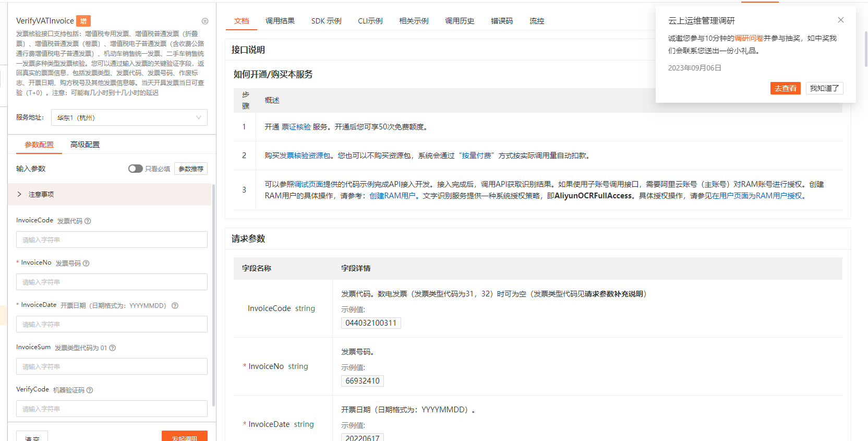
Task: Click the bold AliyunOCRFullAccess policy name
Action: pos(594,196)
